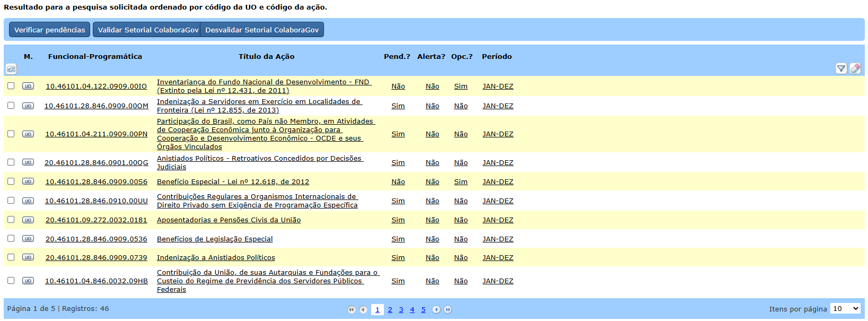
Task: Click Desvalidar Setorial ColaboraGov button
Action: point(262,30)
